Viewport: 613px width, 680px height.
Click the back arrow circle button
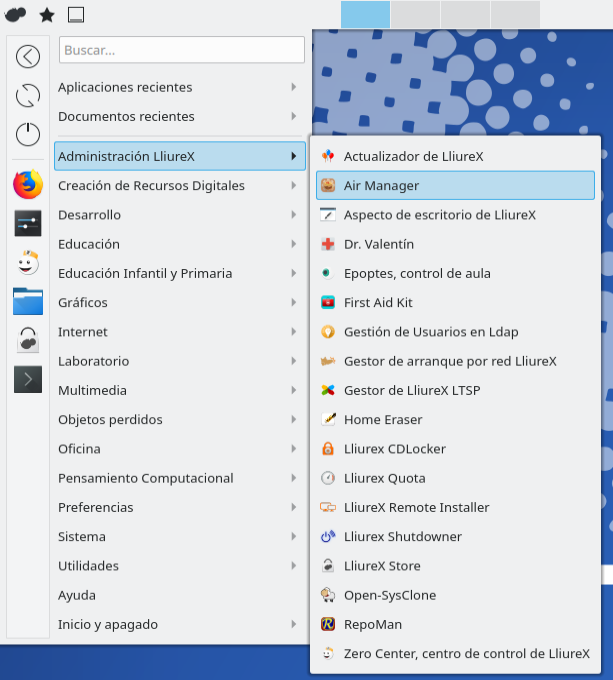(28, 56)
